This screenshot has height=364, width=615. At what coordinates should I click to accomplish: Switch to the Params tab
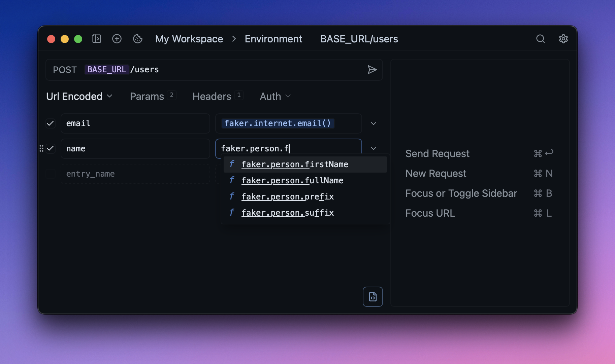(x=147, y=97)
